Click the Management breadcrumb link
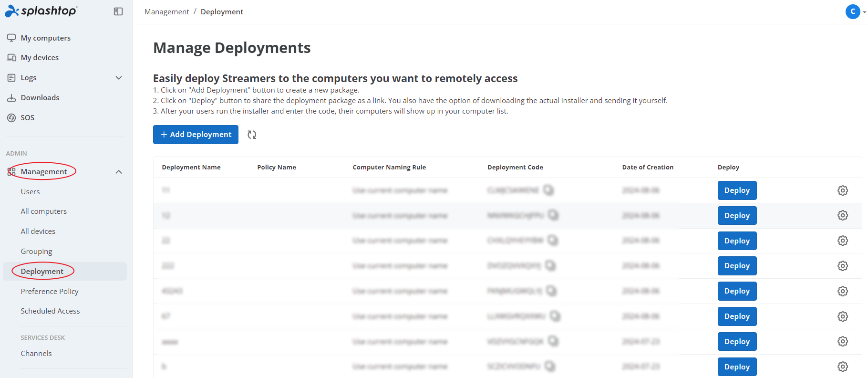868x378 pixels. [x=167, y=11]
